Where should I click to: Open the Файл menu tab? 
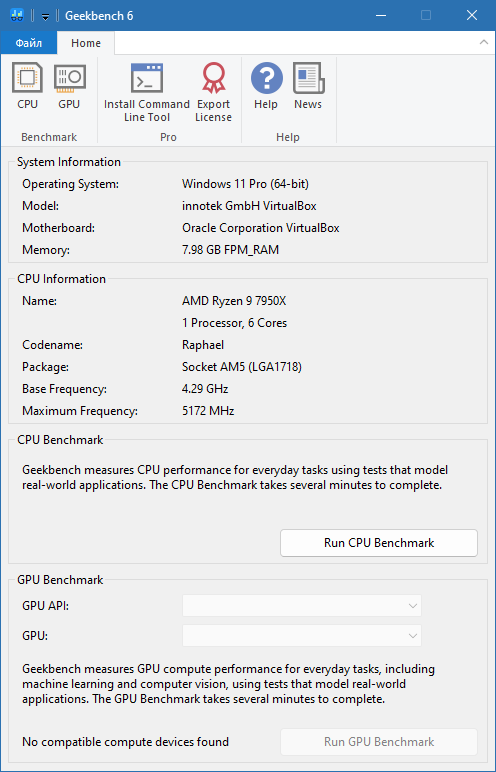[29, 43]
